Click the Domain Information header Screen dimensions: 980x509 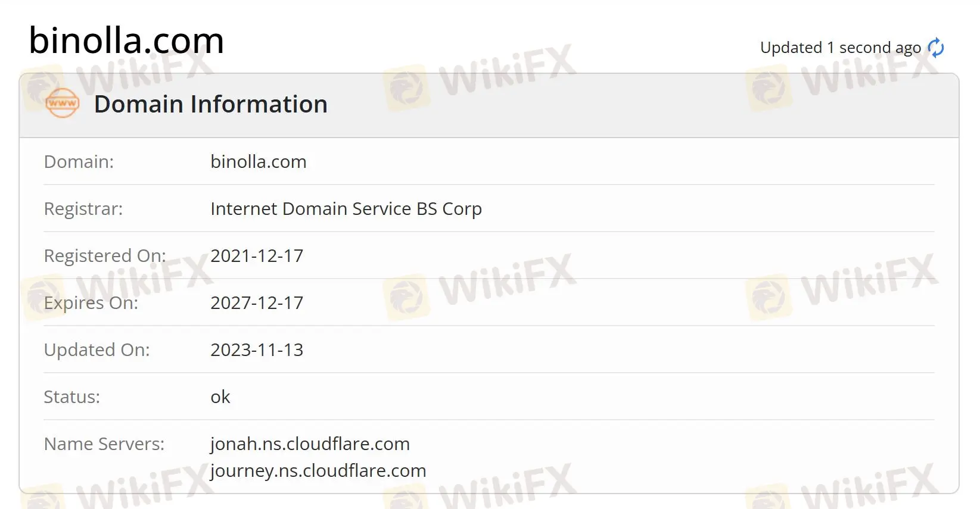[x=211, y=104]
